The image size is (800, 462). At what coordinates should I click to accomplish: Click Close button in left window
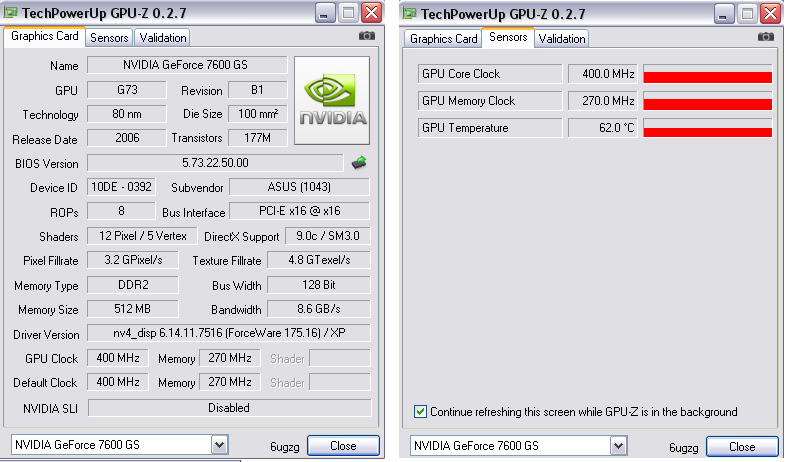(343, 446)
